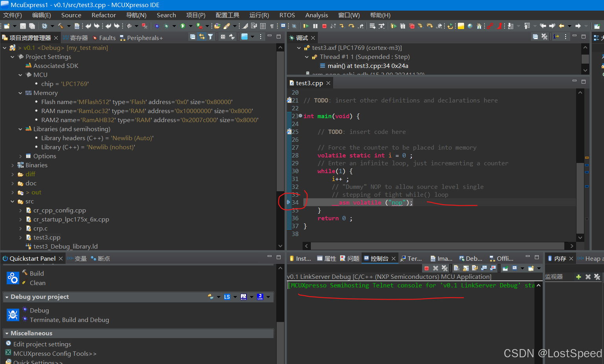Click Edit project settings link
Viewport: 604px width, 364px height.
(42, 344)
